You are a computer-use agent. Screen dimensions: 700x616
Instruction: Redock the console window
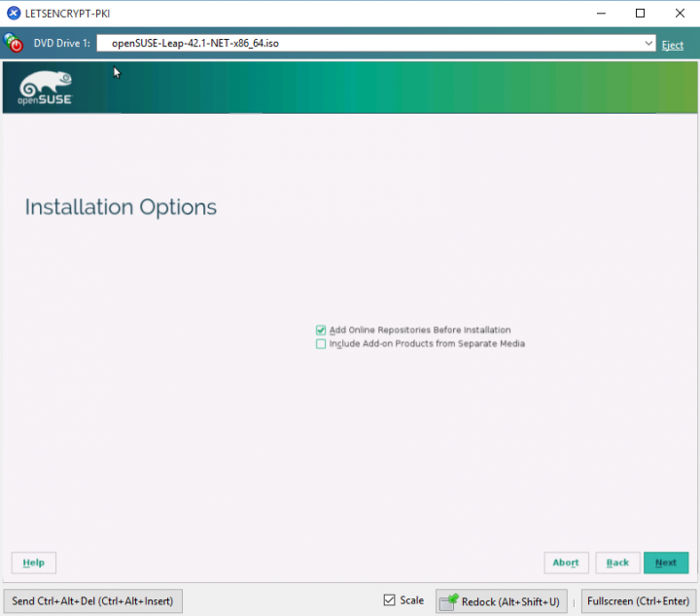(501, 601)
